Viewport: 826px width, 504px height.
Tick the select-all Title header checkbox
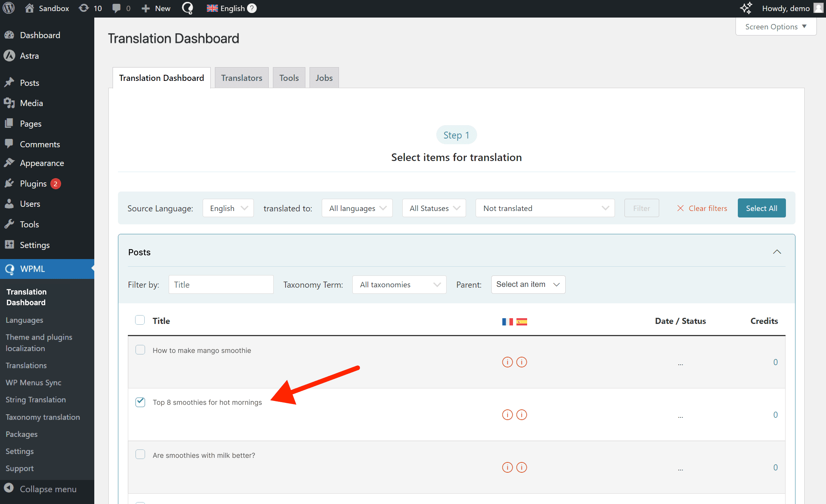pos(140,320)
